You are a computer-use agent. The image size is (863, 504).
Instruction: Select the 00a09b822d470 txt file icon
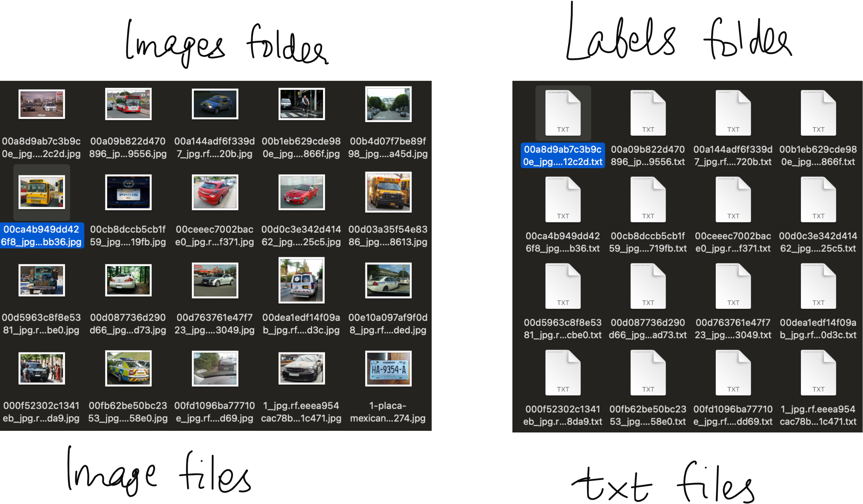647,113
